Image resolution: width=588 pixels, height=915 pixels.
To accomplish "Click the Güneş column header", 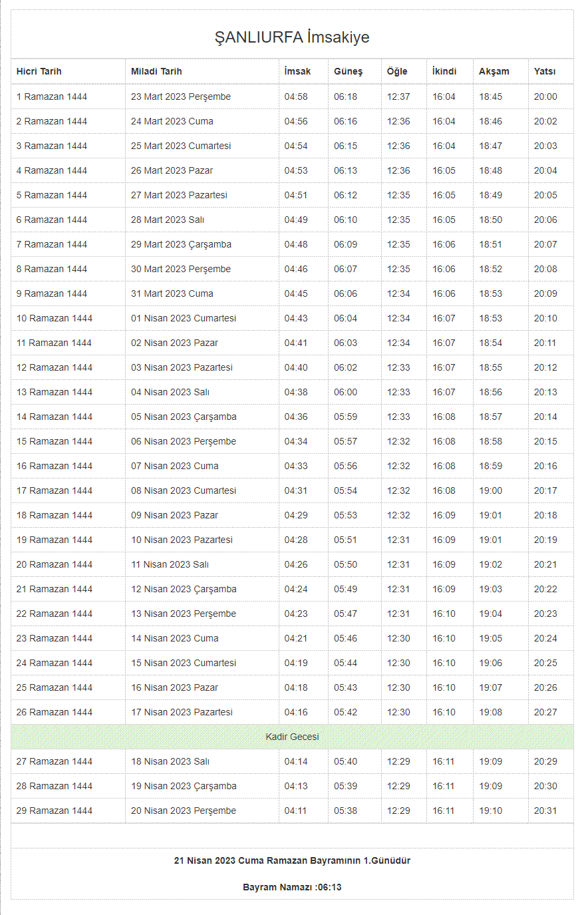I will pyautogui.click(x=348, y=71).
